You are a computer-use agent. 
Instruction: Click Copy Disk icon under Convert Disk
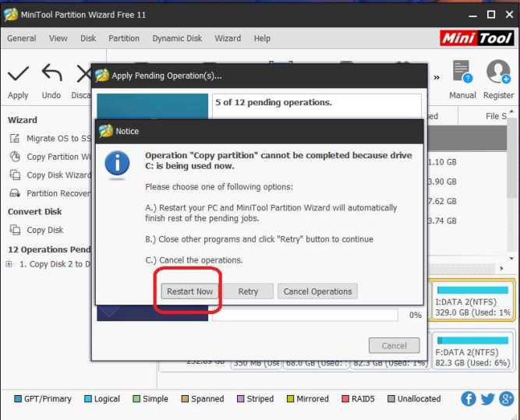tap(15, 230)
